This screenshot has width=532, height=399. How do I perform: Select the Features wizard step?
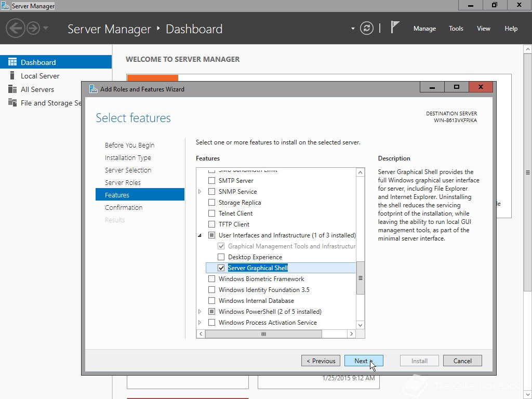tap(140, 195)
